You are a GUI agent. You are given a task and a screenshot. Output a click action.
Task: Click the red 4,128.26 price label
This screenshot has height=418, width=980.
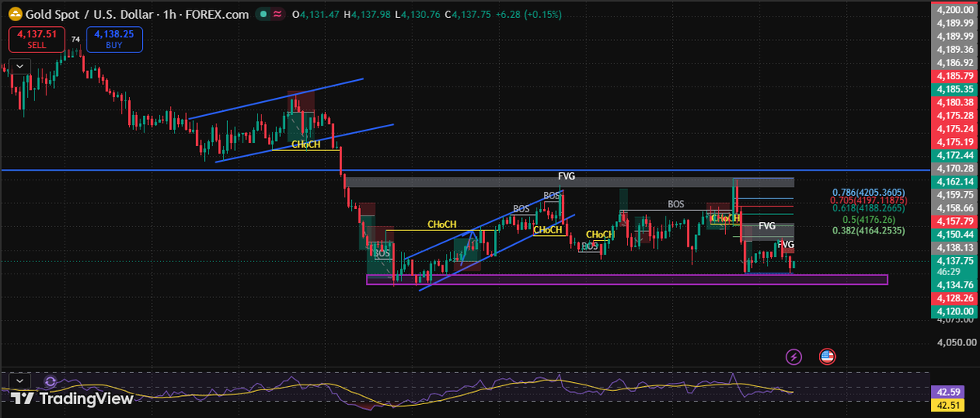[955, 298]
